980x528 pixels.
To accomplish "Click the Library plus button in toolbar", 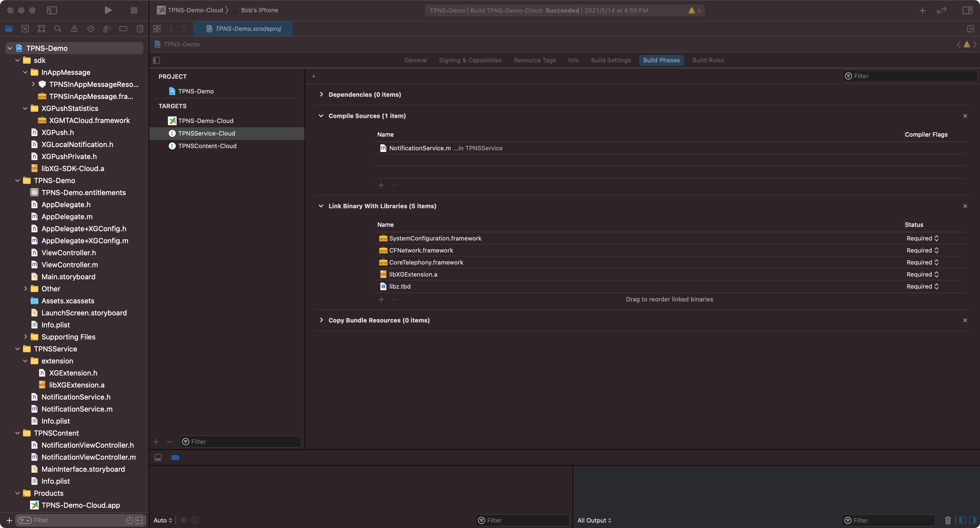I will [x=922, y=10].
